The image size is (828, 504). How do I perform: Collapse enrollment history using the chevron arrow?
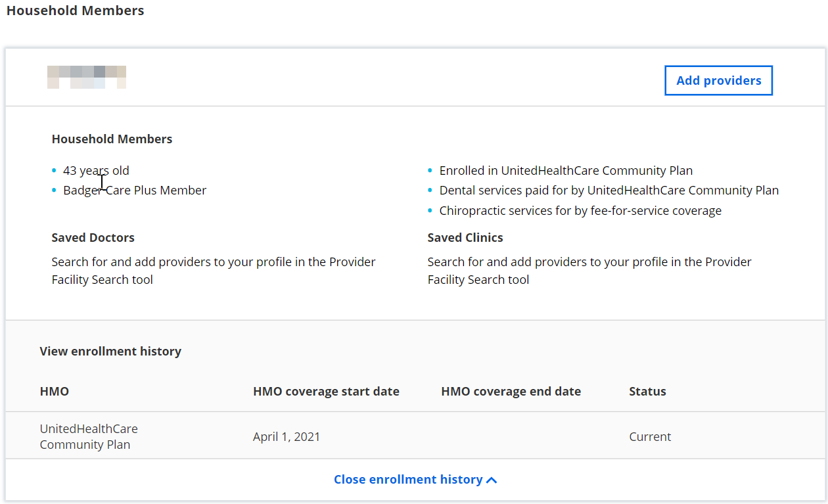point(492,480)
